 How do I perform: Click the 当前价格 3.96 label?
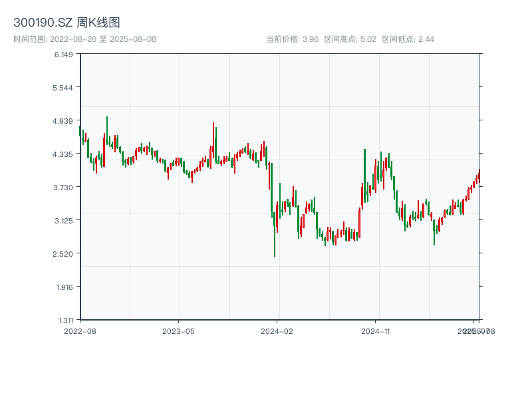tap(292, 39)
